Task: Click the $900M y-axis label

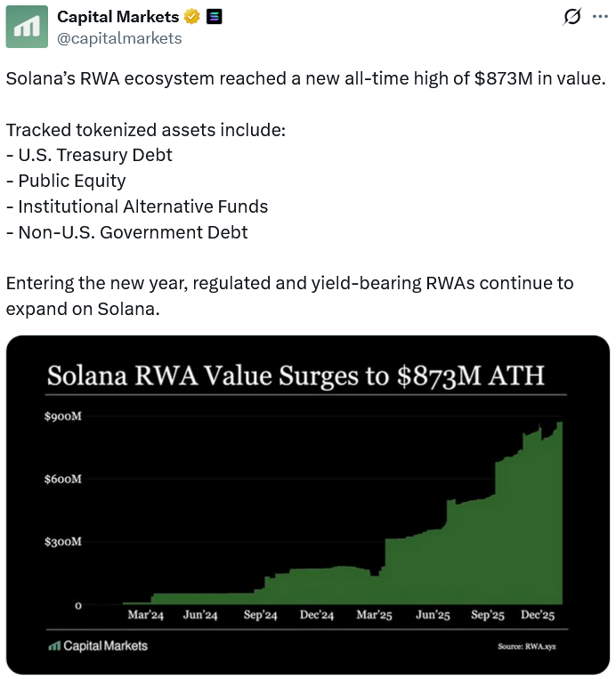Action: pos(63,416)
